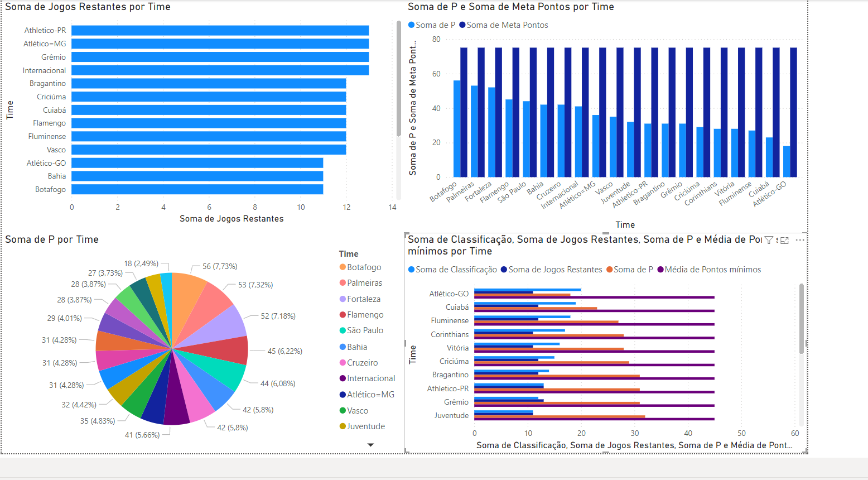
Task: Select the Soma de P por Time chart title
Action: 52,239
